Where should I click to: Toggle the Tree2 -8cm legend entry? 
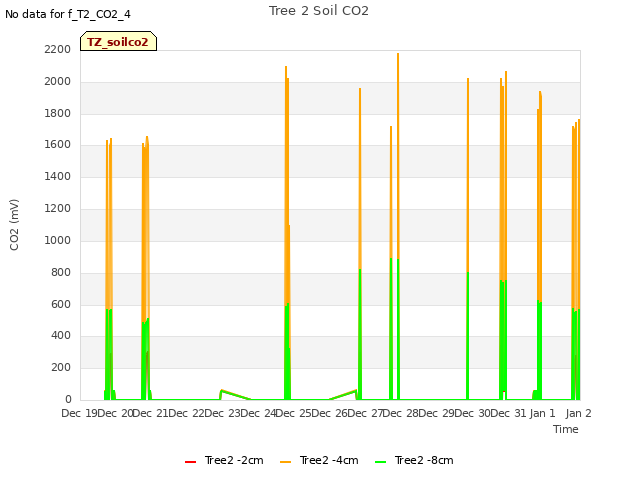(414, 460)
